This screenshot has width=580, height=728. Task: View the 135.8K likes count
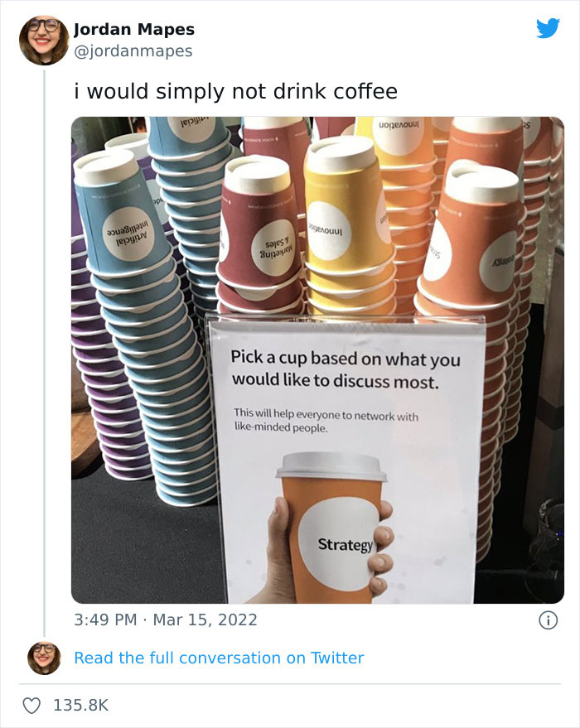[80, 706]
